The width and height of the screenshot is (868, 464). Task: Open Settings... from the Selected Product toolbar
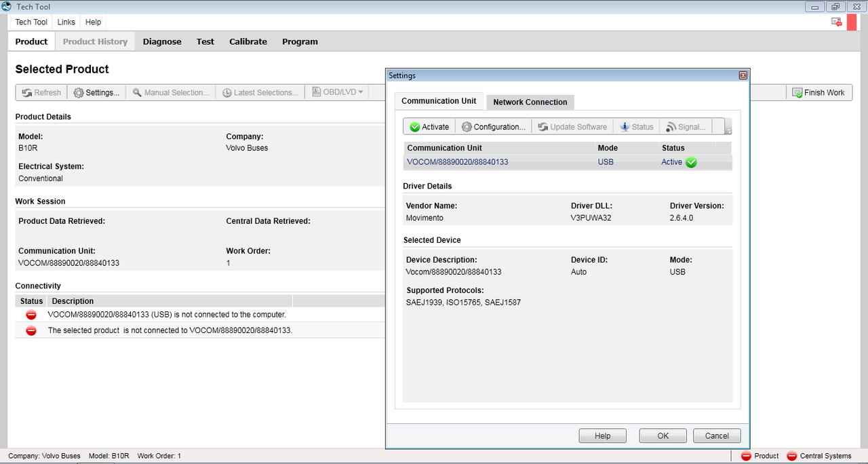click(x=96, y=92)
